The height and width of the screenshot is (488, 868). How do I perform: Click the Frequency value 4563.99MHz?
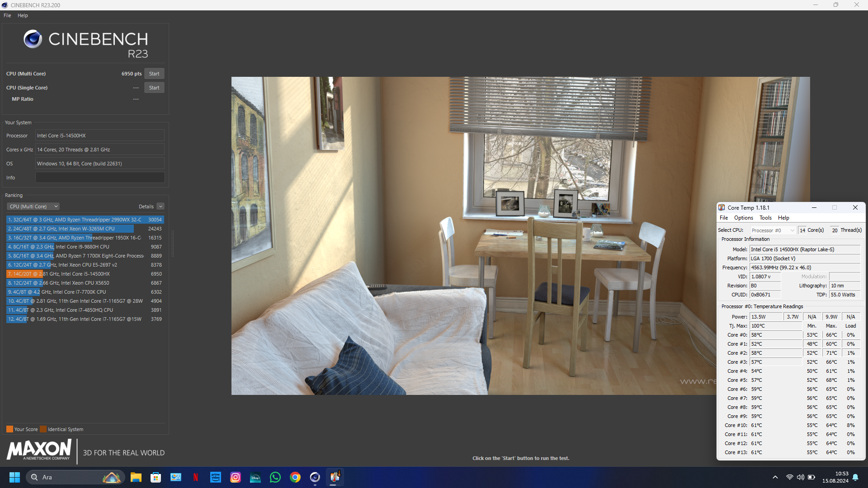click(x=805, y=267)
